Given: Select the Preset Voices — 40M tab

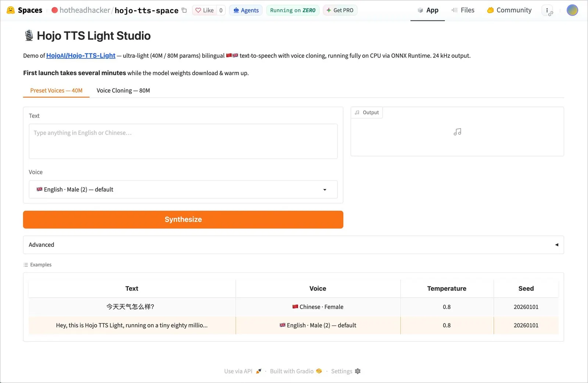Looking at the screenshot, I should click(x=56, y=91).
